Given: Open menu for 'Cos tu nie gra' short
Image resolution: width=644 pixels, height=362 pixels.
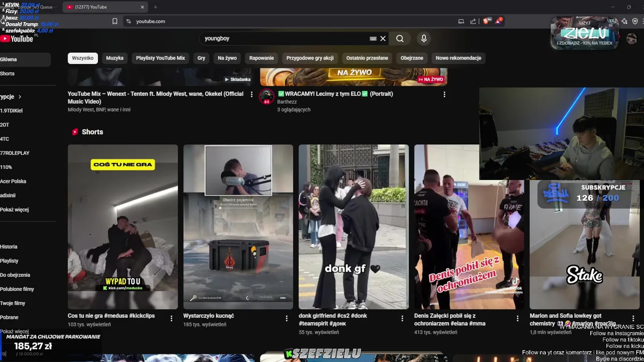Looking at the screenshot, I should click(171, 318).
